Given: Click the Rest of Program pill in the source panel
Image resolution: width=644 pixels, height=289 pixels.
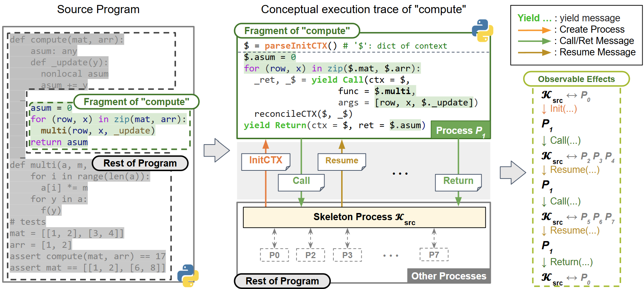Looking at the screenshot, I should click(140, 163).
